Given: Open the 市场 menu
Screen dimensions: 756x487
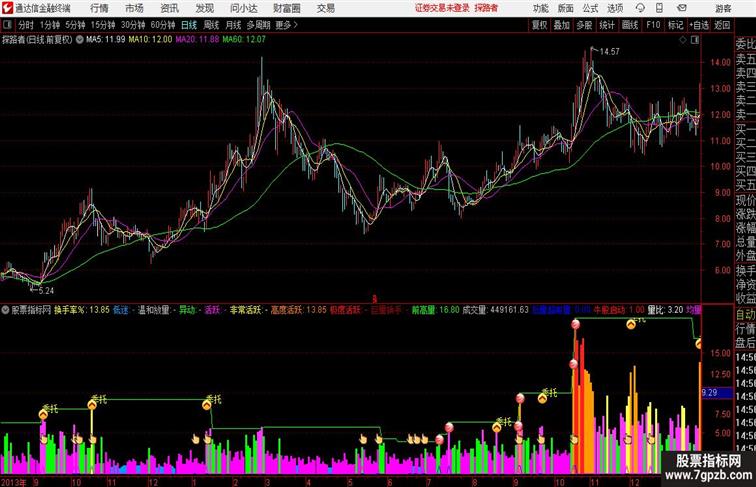Looking at the screenshot, I should pyautogui.click(x=134, y=8).
